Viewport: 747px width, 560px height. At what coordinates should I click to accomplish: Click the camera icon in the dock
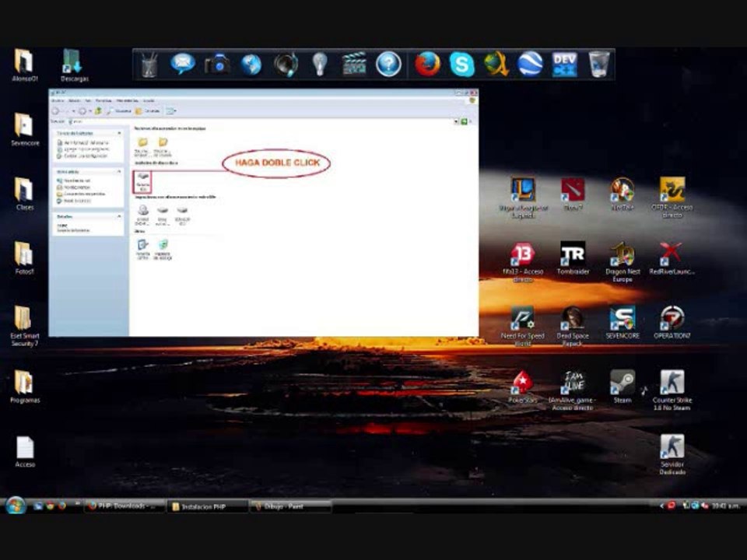217,65
